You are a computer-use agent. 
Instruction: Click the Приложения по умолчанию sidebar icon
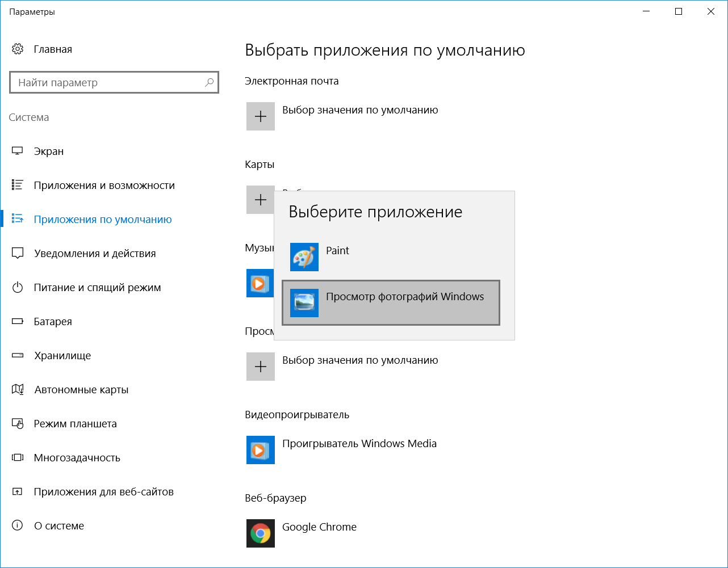(x=18, y=220)
